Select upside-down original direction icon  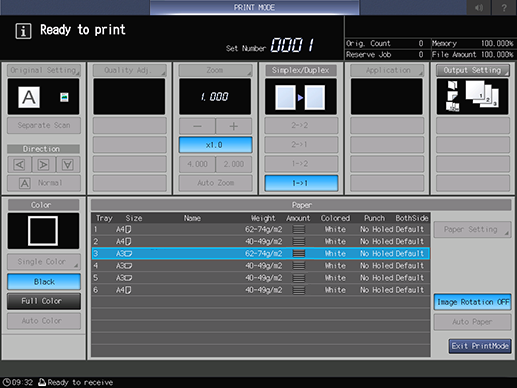(68, 165)
